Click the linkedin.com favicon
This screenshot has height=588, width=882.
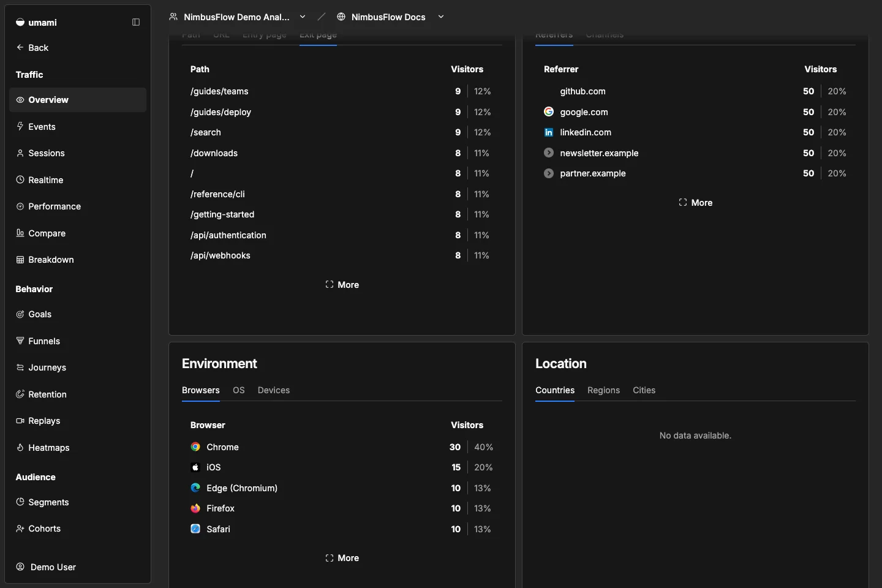(549, 132)
